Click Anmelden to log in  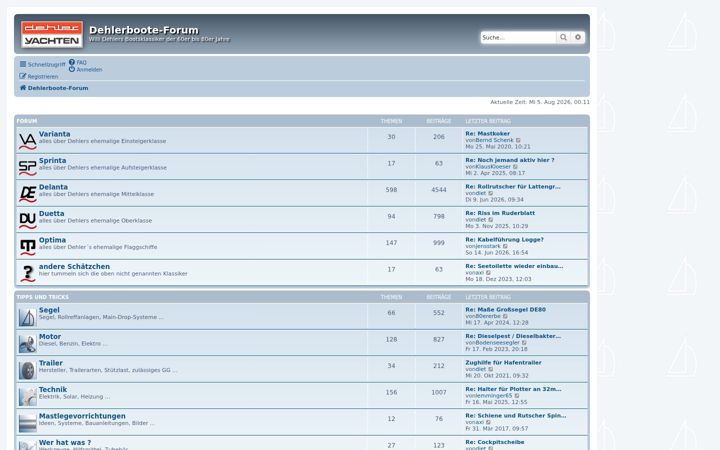click(x=85, y=70)
